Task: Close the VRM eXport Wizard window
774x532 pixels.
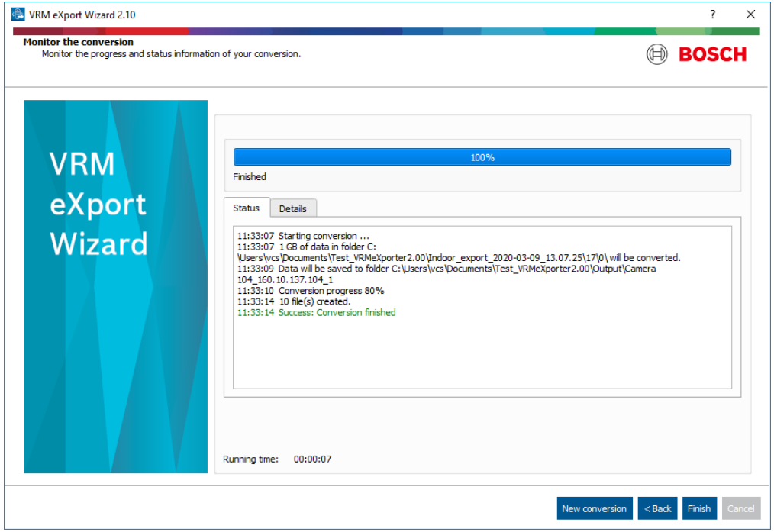Action: coord(750,15)
